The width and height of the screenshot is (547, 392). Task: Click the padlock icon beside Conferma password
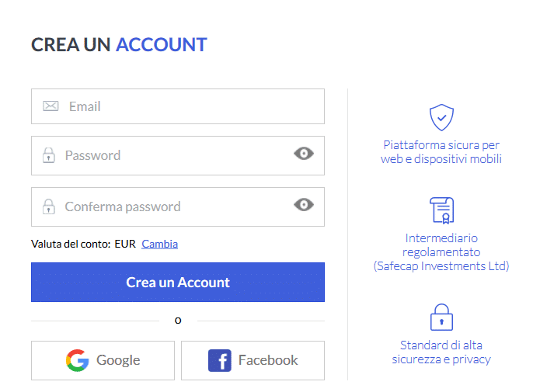point(49,206)
